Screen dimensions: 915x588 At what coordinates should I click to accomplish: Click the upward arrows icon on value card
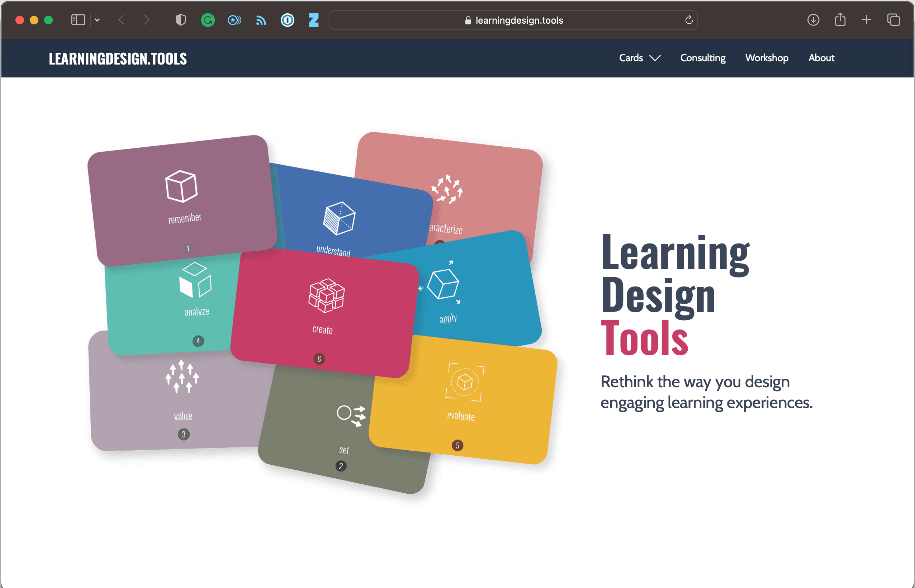coord(182,376)
